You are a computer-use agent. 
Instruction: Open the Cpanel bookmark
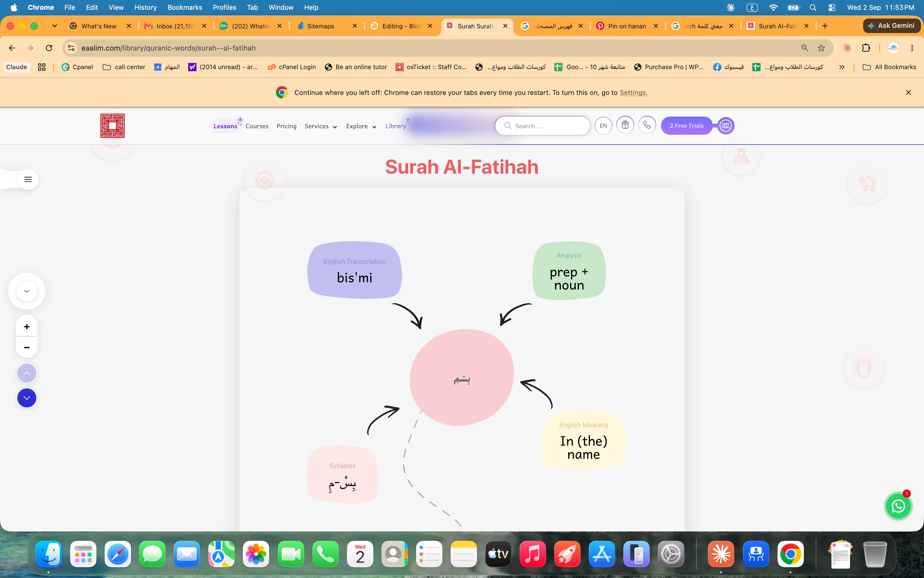77,67
